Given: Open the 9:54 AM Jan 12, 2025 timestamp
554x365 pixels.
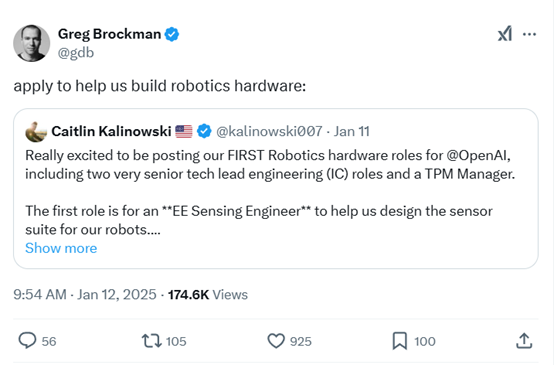Looking at the screenshot, I should [85, 294].
